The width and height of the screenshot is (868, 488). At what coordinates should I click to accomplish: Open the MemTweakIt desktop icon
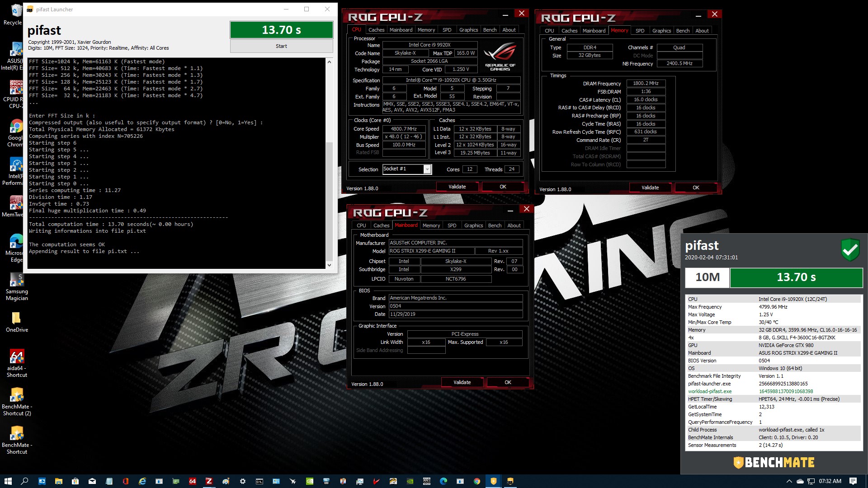coord(16,206)
